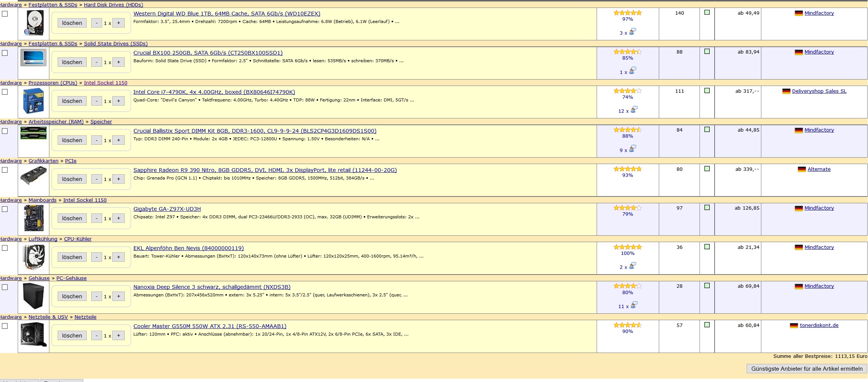Increase quantity of Cooler Master G550M with plus

(118, 336)
